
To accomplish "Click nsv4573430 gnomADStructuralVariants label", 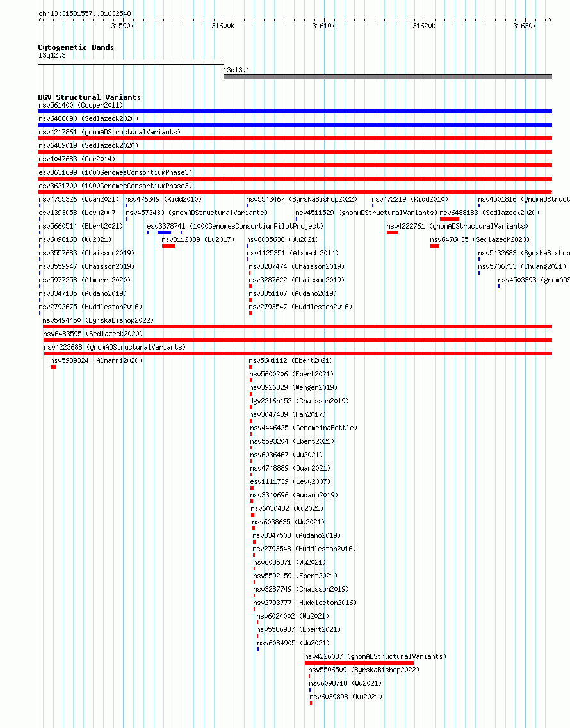I will tap(197, 213).
